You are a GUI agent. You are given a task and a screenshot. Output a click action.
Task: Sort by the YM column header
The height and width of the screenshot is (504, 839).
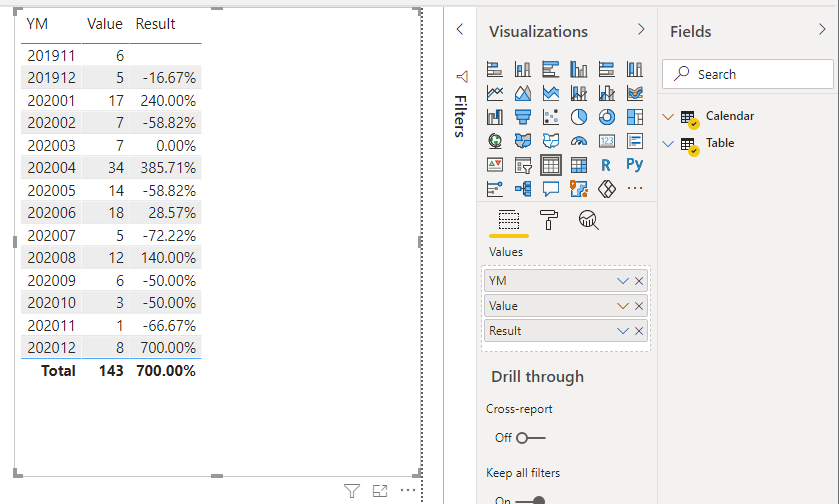[x=37, y=24]
